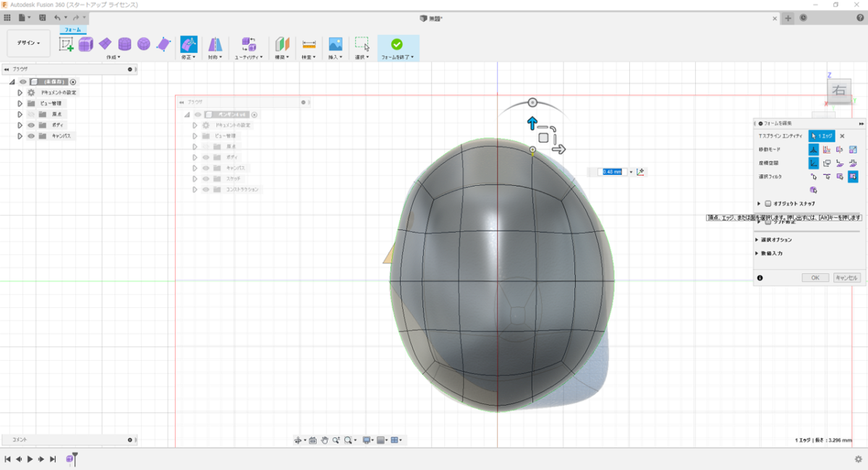Open the デザイン workspace dropdown
868x470 pixels.
[x=29, y=43]
